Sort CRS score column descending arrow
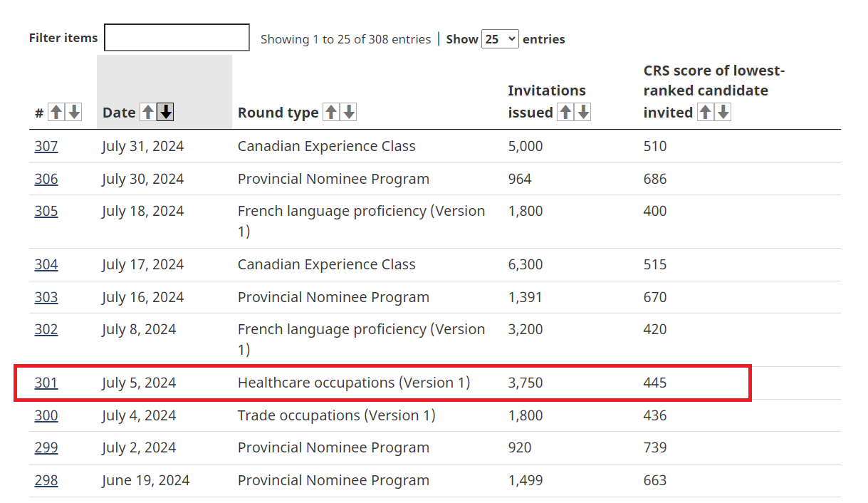Viewport: 868px width, 503px height. tap(723, 112)
